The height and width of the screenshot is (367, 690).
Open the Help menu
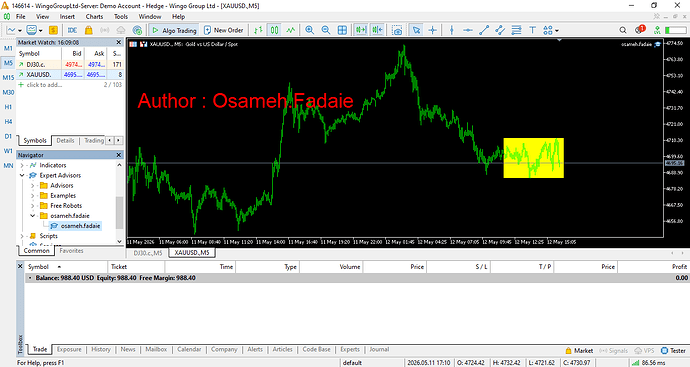click(x=178, y=17)
